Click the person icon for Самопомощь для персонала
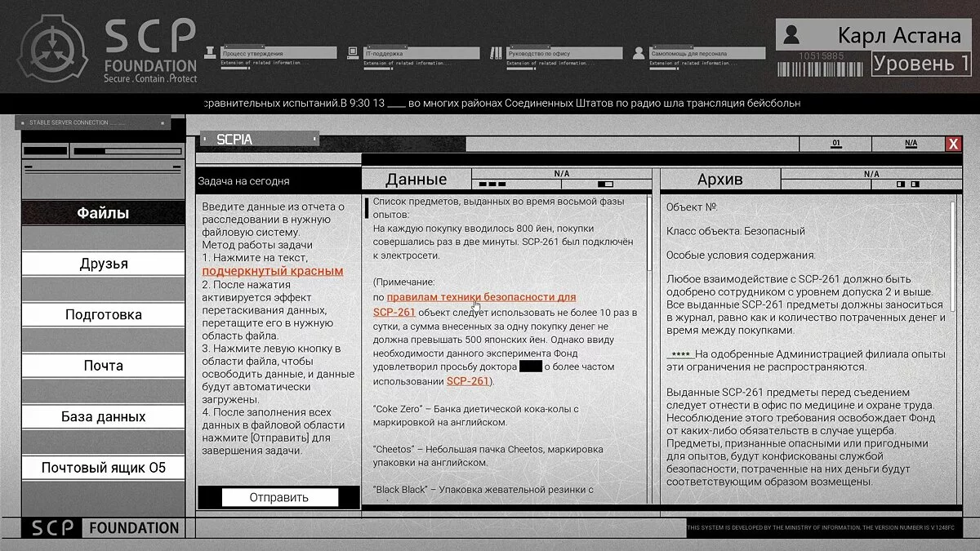Screen dimensions: 980x551 [639, 54]
